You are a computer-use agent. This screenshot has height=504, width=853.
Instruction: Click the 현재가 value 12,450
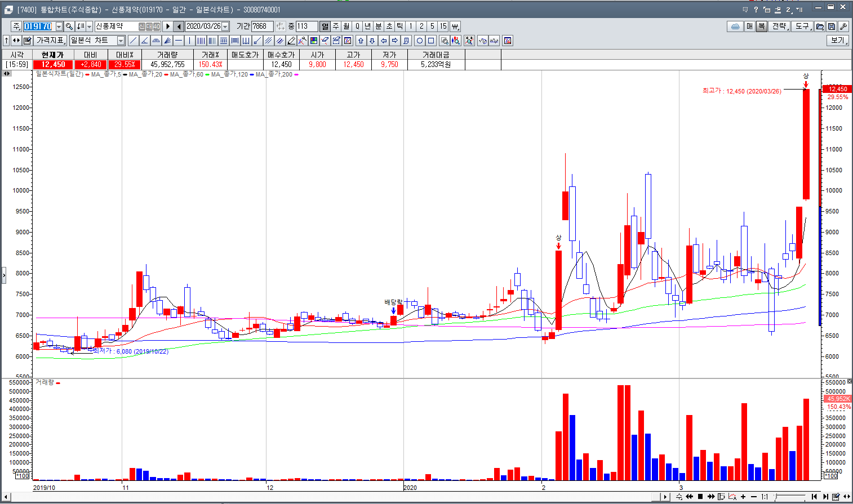[x=54, y=64]
